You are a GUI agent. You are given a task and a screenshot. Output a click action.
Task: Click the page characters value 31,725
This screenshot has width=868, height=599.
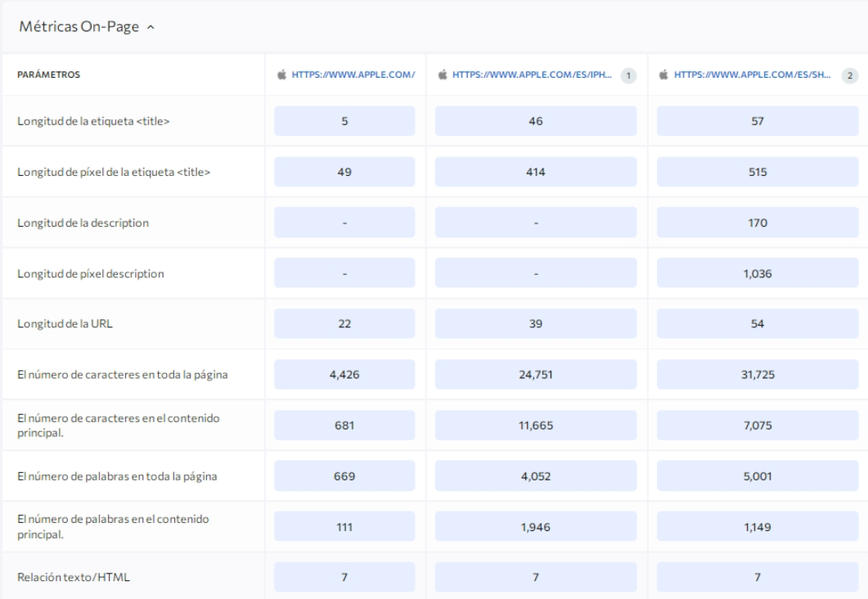tap(758, 375)
